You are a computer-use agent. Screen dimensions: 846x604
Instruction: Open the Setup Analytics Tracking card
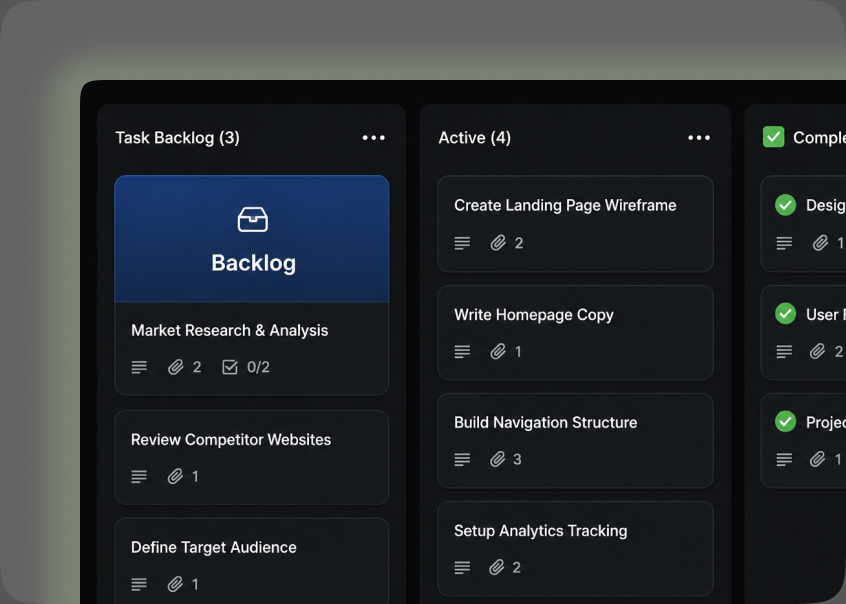pos(575,548)
